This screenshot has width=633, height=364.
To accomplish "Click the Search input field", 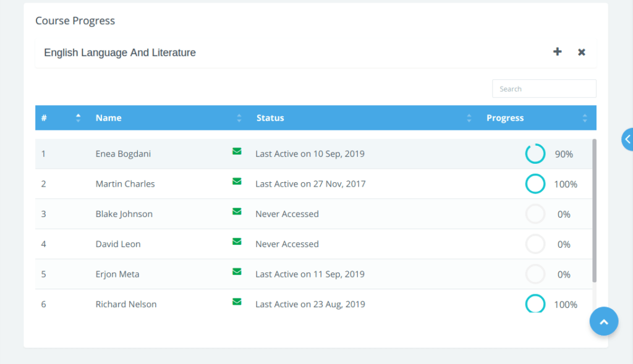I will pyautogui.click(x=544, y=88).
